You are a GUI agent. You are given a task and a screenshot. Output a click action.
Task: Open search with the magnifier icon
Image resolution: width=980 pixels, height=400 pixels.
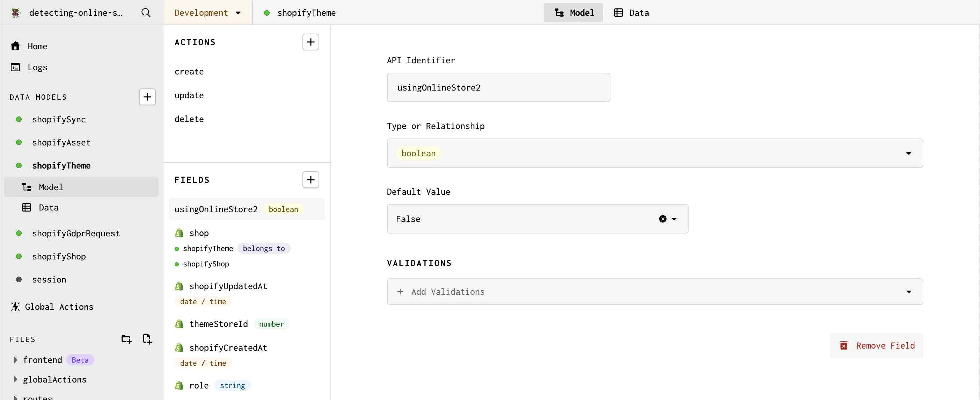click(146, 13)
